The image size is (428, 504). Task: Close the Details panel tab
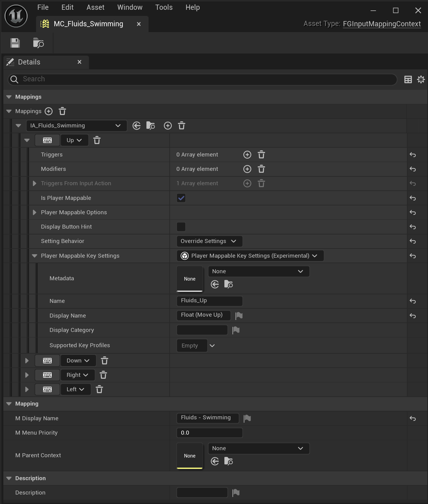(x=79, y=62)
